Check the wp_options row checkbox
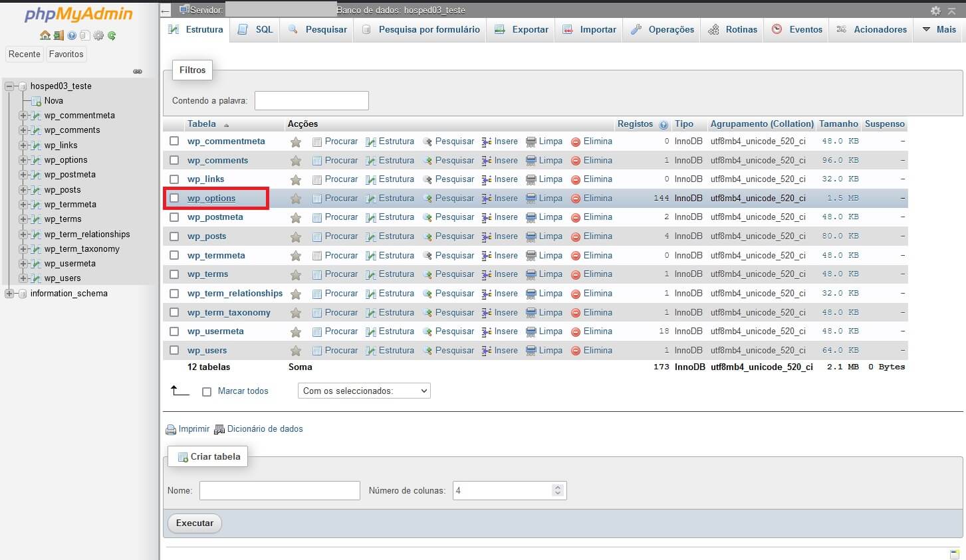This screenshot has height=560, width=966. (x=174, y=198)
